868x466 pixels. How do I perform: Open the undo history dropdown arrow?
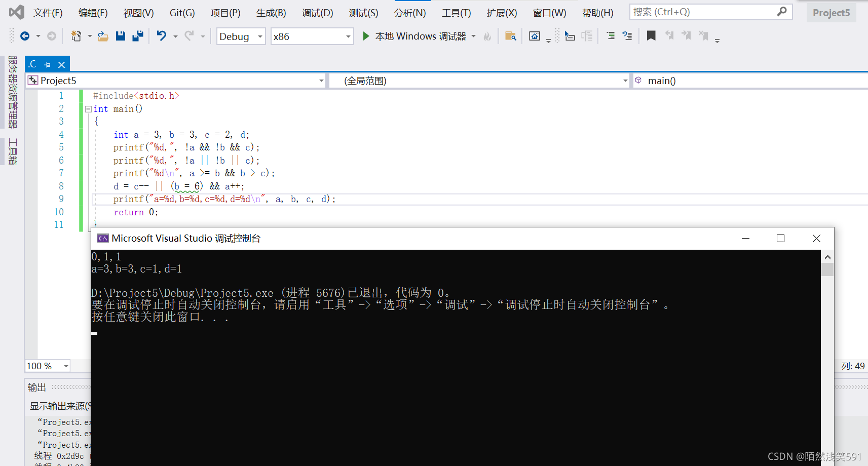pyautogui.click(x=175, y=36)
